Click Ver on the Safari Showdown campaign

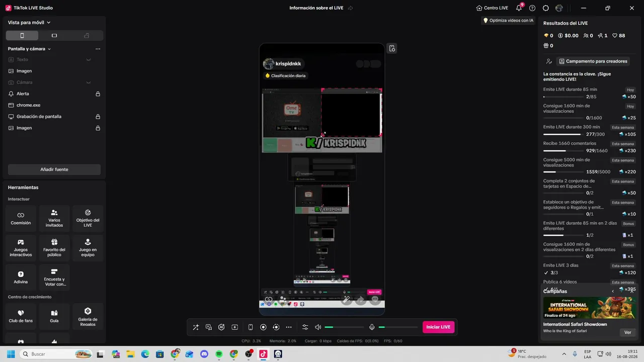(628, 332)
